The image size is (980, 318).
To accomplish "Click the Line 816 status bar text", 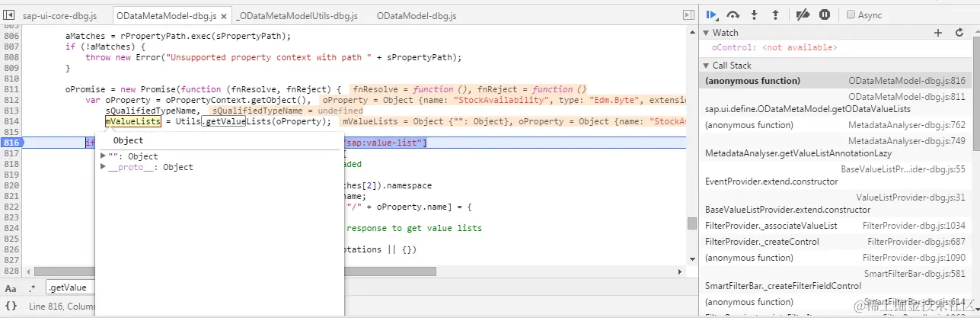I will pos(61,306).
